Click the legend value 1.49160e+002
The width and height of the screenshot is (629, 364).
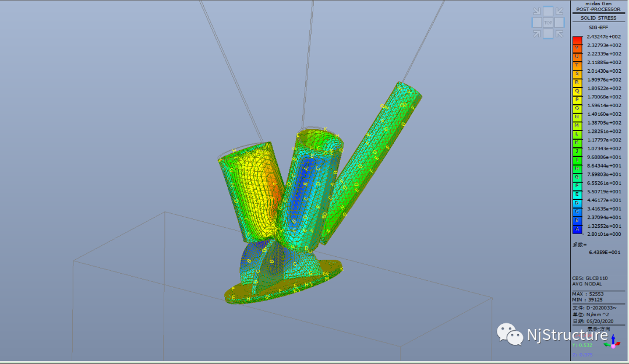tap(604, 114)
